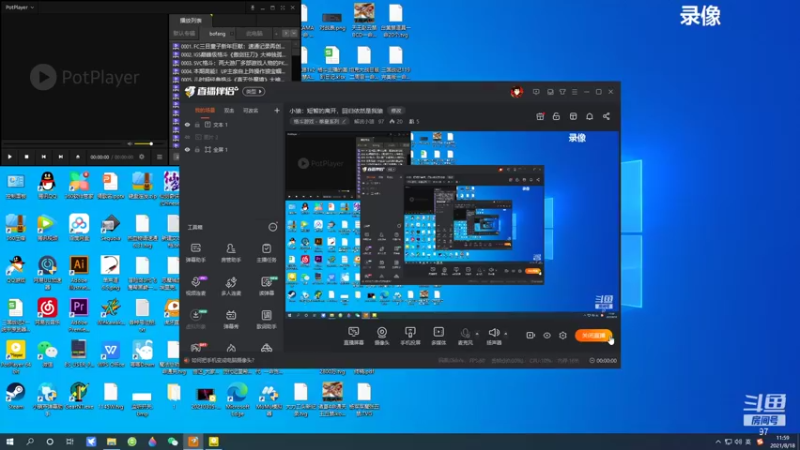The height and width of the screenshot is (450, 800).
Task: Click the phone-camera help link at bottom
Action: pyautogui.click(x=222, y=360)
